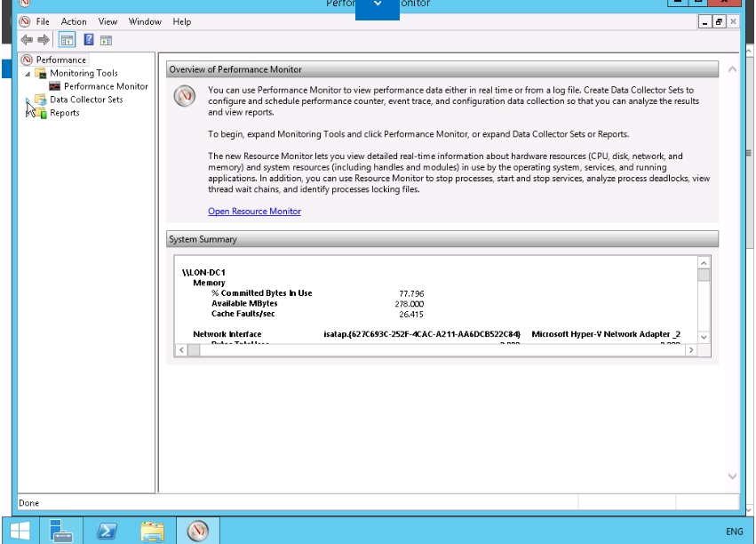Select Reports tree item

(65, 113)
